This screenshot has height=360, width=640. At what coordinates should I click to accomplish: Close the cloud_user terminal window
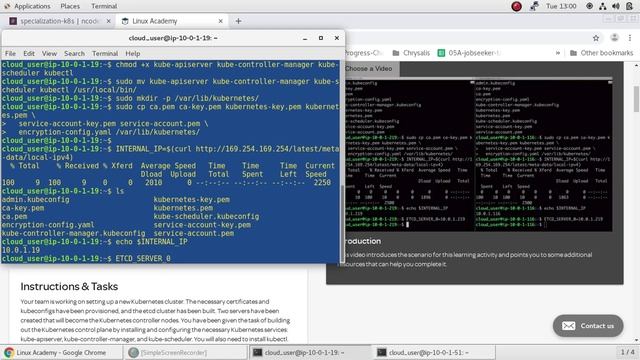(337, 38)
